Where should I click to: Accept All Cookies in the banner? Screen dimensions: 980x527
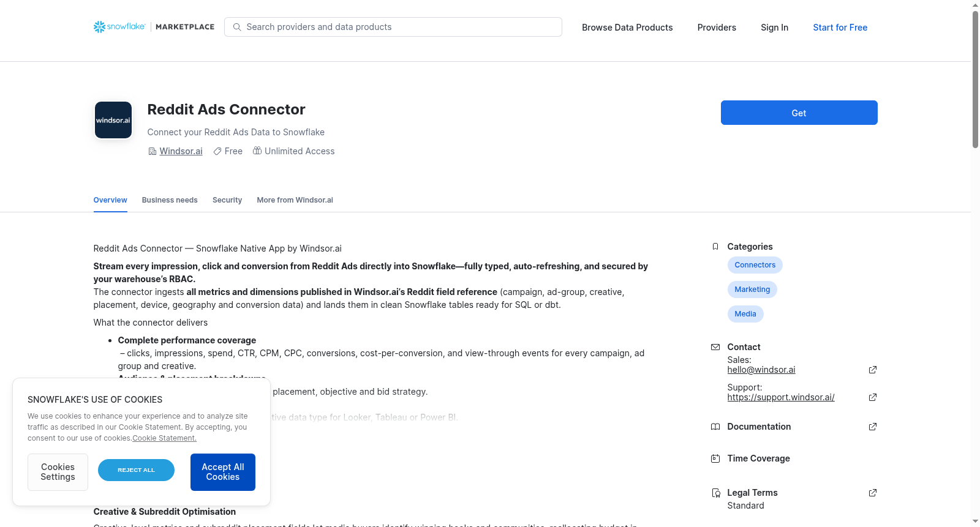click(223, 472)
